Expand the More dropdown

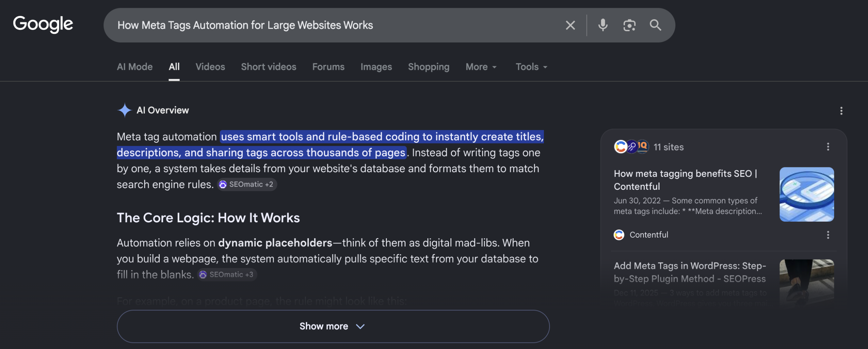coord(481,67)
